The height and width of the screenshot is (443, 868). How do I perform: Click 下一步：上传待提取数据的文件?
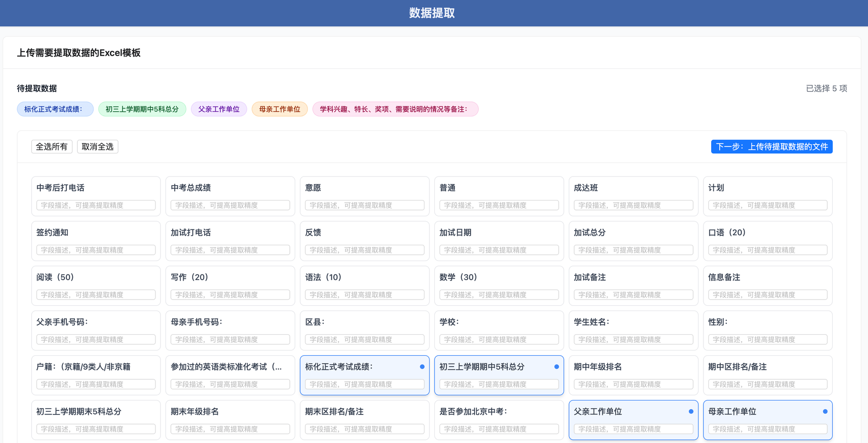(x=771, y=146)
